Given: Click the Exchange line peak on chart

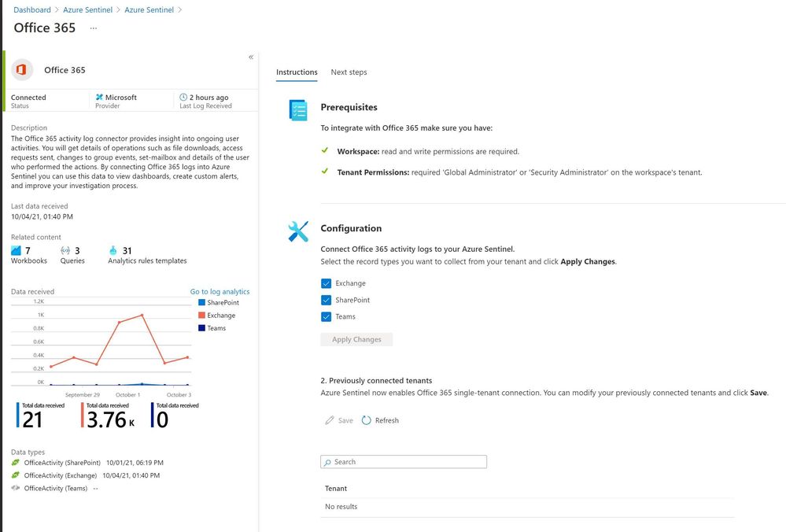Looking at the screenshot, I should 142,315.
